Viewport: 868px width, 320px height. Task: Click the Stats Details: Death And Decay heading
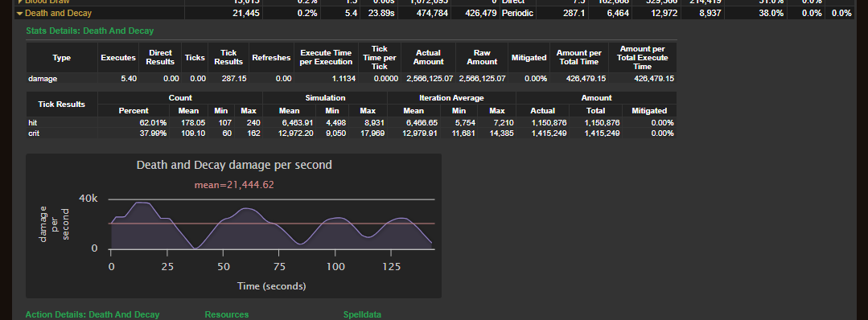pyautogui.click(x=89, y=31)
